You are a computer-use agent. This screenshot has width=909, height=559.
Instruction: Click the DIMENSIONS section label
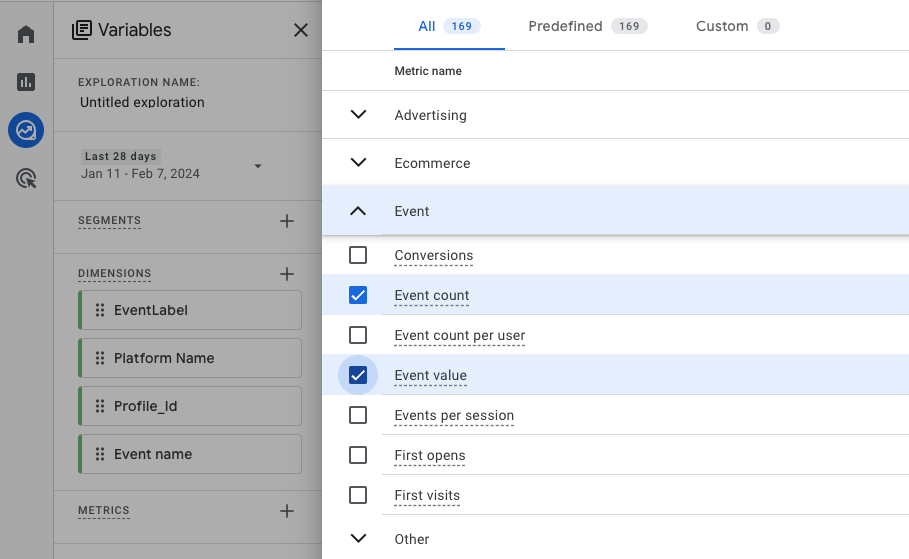[x=115, y=273]
